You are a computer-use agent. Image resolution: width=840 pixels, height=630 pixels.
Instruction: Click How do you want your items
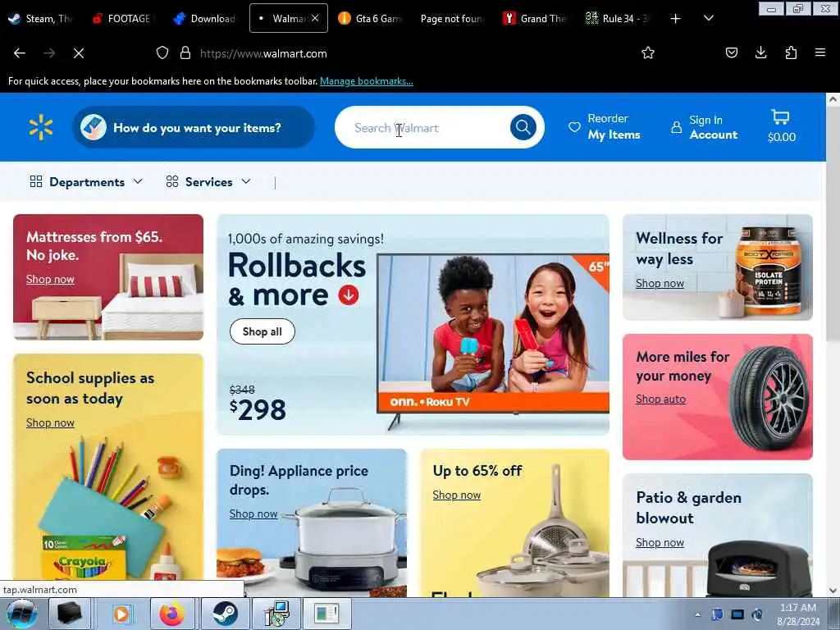[x=194, y=127]
